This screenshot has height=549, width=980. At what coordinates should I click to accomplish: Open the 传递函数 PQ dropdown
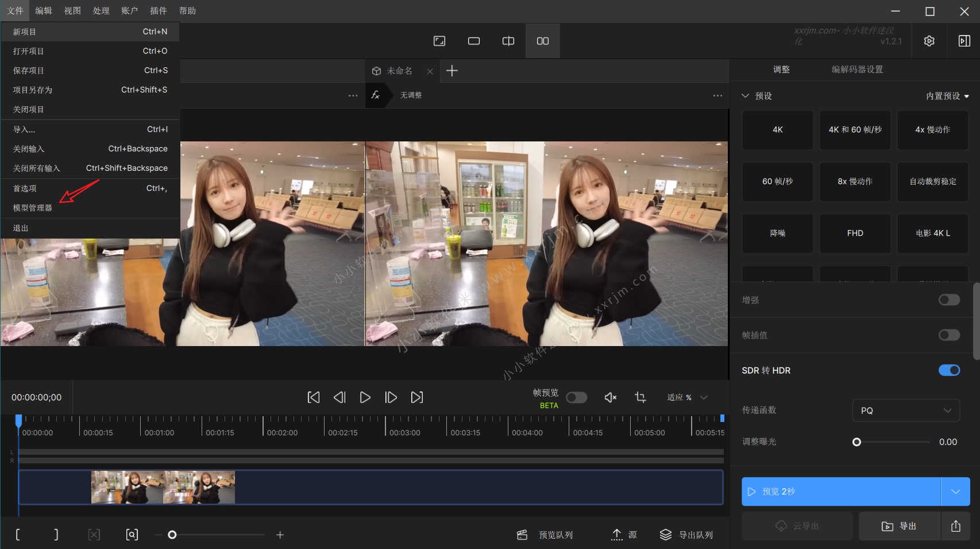tap(906, 410)
